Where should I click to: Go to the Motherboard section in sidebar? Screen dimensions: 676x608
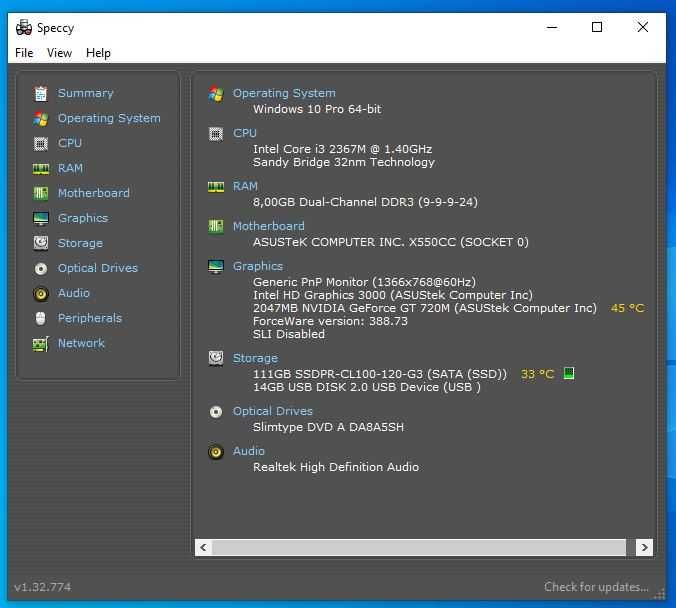tap(94, 193)
